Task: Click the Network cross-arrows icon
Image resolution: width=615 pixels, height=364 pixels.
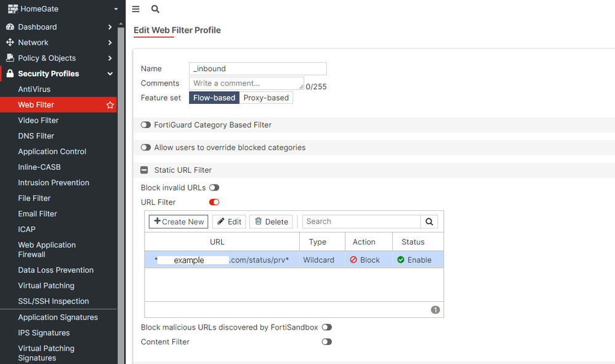Action: point(10,42)
